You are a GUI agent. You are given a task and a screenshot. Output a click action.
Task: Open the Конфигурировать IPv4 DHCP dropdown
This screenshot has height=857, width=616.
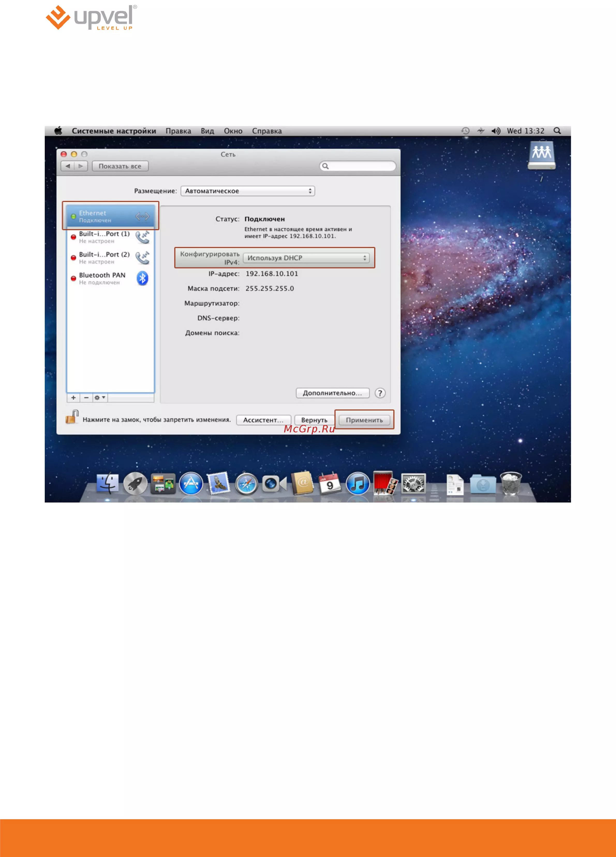pyautogui.click(x=306, y=258)
